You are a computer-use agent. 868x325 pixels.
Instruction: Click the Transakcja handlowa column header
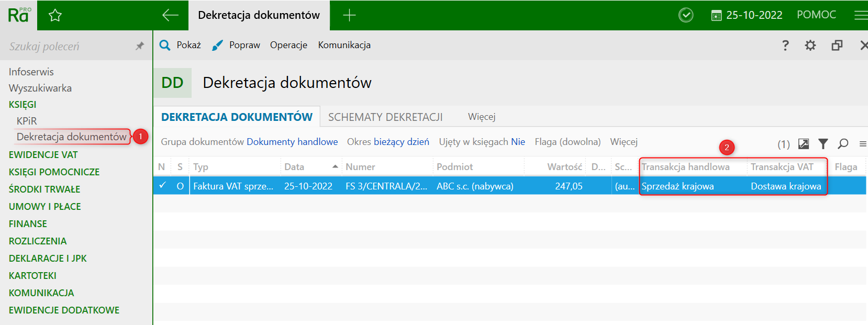686,166
